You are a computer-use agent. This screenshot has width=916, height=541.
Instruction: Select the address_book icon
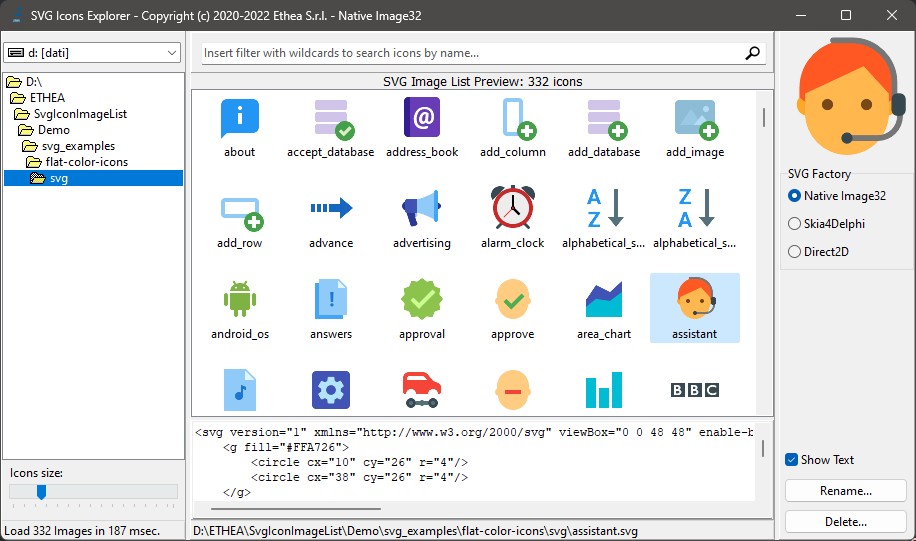pyautogui.click(x=422, y=117)
